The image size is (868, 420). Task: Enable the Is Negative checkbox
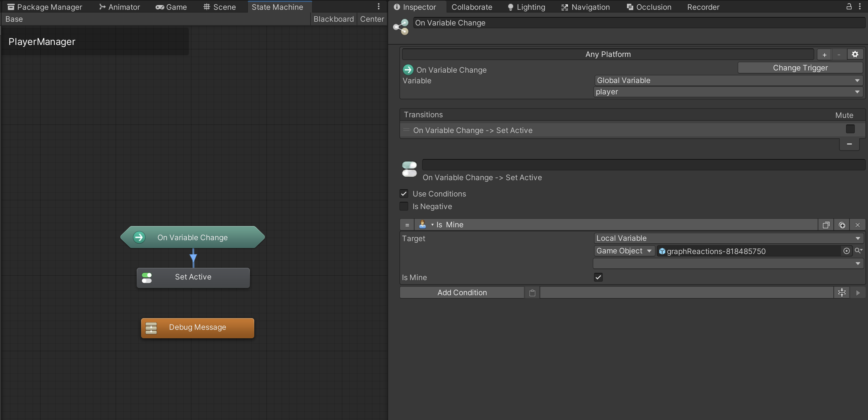[x=404, y=206]
